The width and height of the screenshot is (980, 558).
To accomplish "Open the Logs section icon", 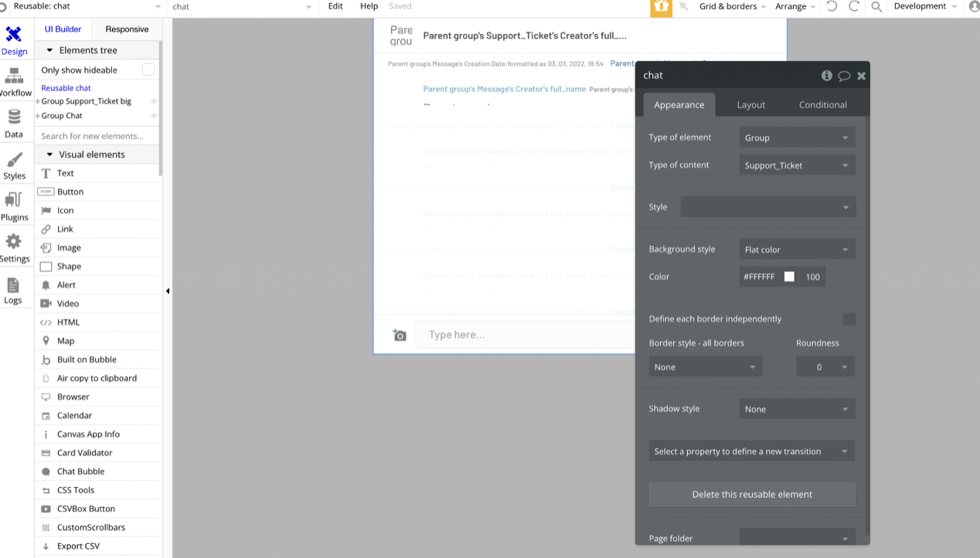I will pos(14,285).
